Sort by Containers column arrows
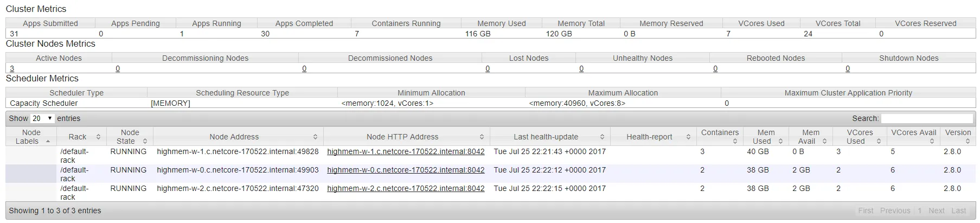The image size is (980, 223). (735, 142)
